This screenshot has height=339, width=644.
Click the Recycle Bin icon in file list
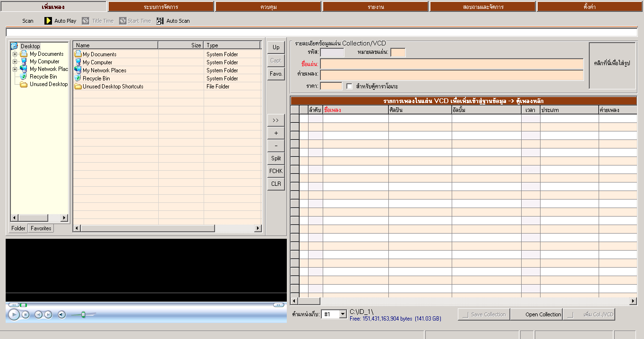(78, 78)
